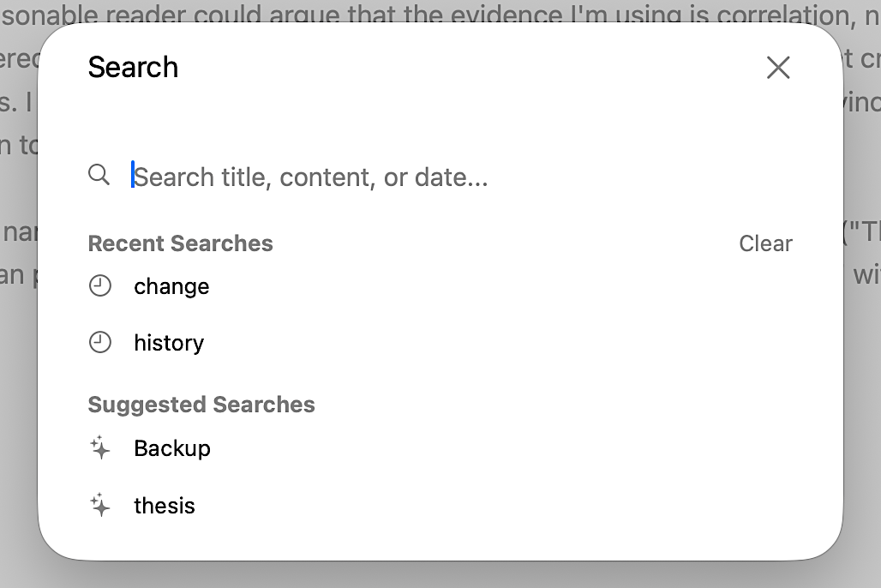Screen dimensions: 881x588
Task: Select the recent search history clock symbol
Action: tap(100, 285)
